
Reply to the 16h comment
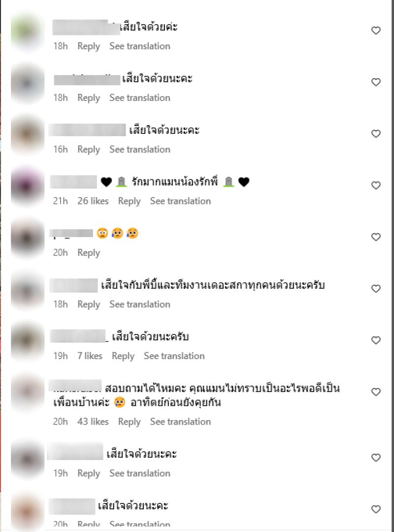click(x=89, y=149)
